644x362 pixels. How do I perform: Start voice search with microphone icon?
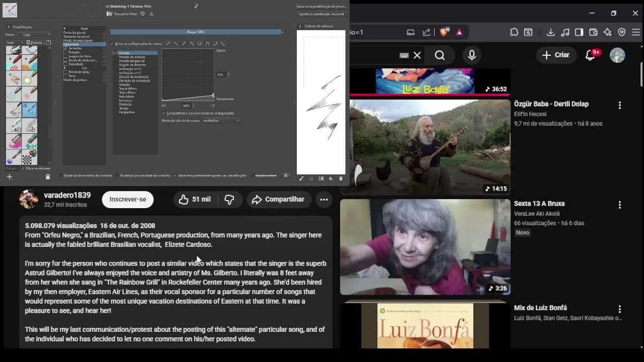pos(471,55)
